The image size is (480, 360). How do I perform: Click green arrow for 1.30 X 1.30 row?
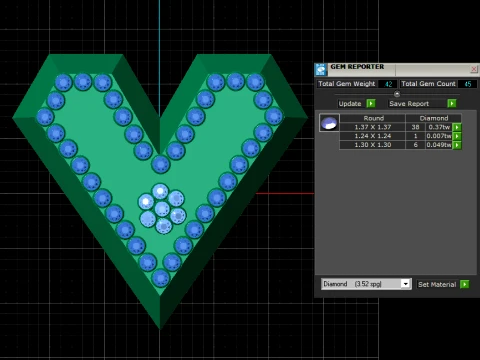pos(457,145)
